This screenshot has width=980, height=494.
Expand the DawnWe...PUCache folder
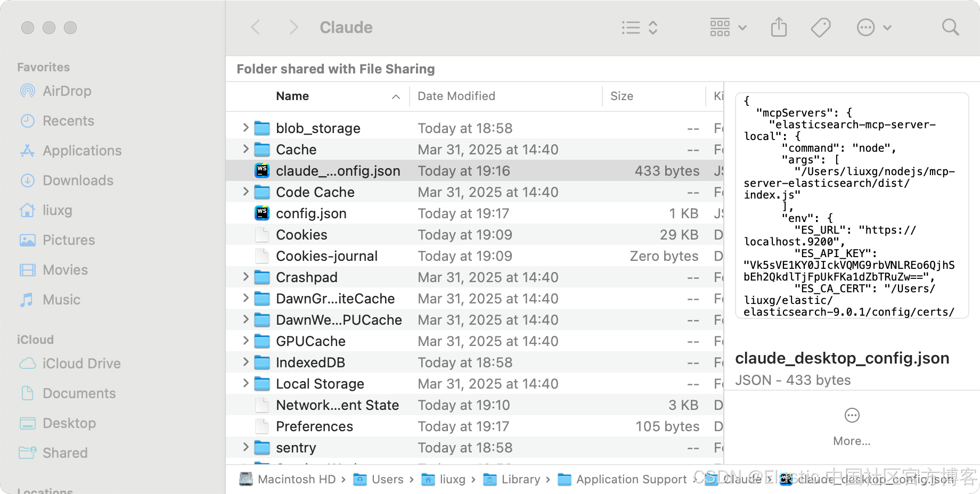[x=246, y=319]
